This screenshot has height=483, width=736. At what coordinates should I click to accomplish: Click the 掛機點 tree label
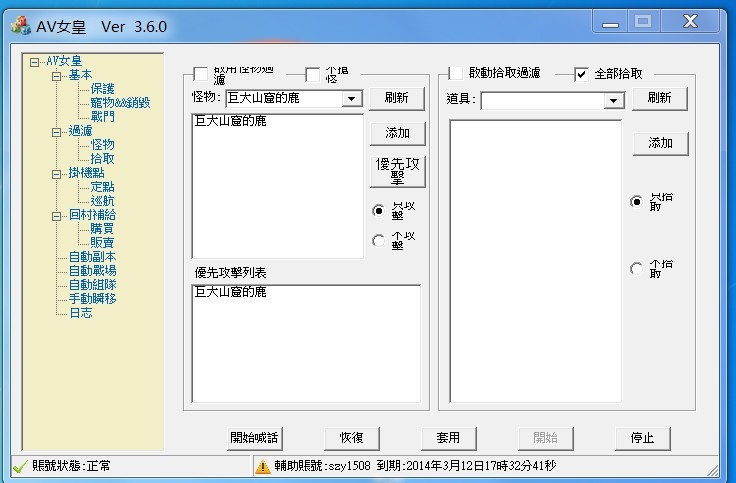(86, 173)
